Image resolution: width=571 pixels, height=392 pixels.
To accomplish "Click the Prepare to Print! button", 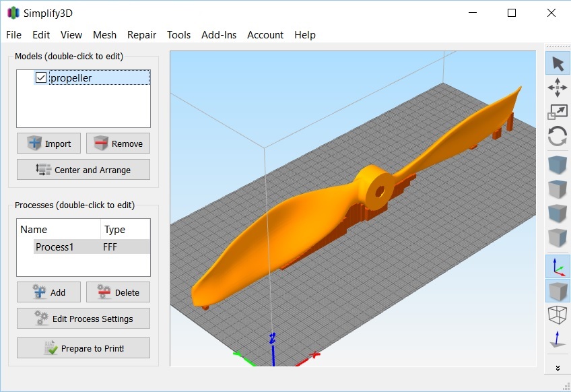I will (x=83, y=348).
